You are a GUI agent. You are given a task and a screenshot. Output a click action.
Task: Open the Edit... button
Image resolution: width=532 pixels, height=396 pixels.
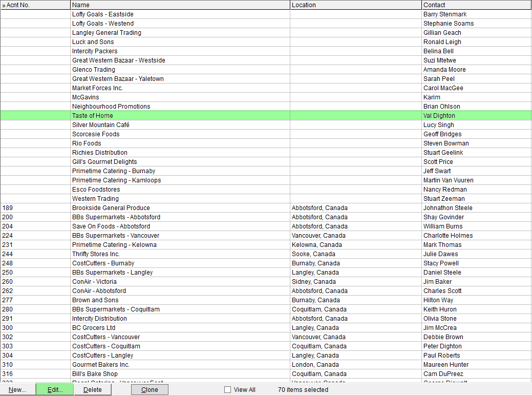point(55,389)
